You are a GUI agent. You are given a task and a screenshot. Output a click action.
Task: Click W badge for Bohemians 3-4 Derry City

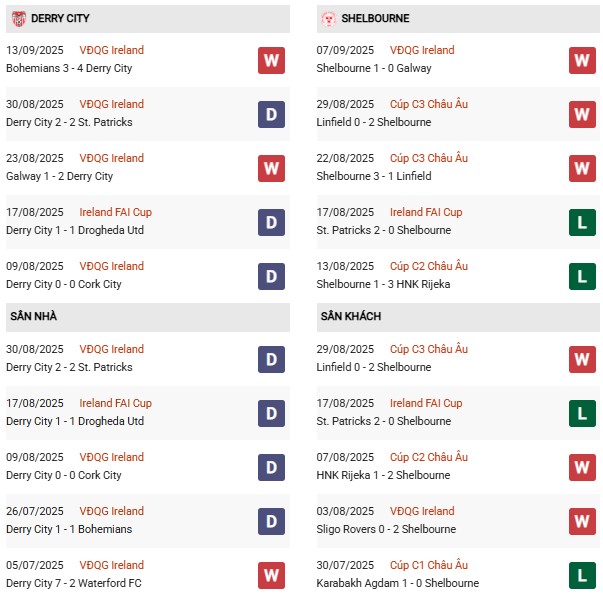272,60
